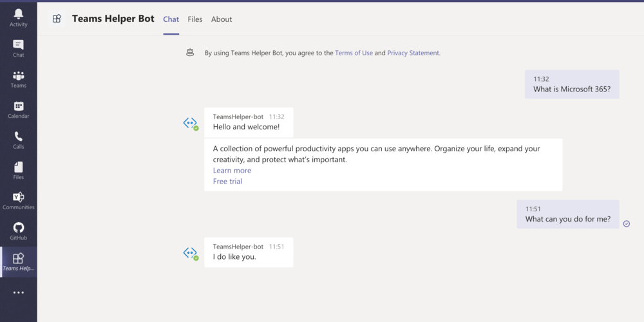The width and height of the screenshot is (644, 322).
Task: Switch to the Chat tab
Action: [x=171, y=19]
